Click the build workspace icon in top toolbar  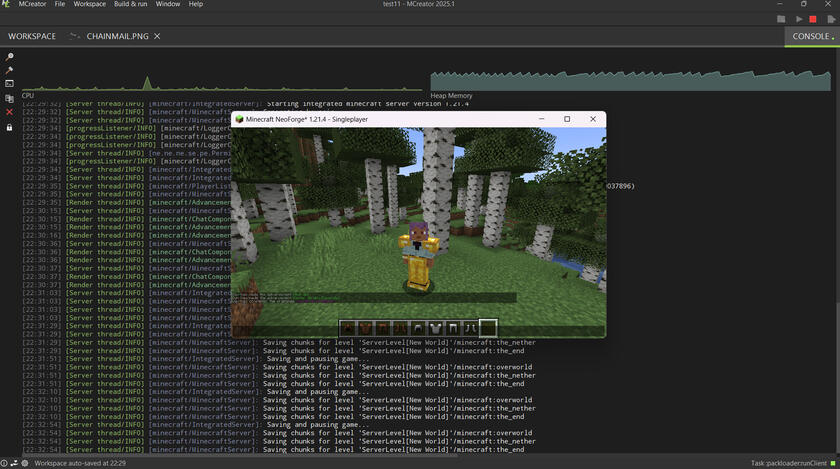(x=781, y=19)
